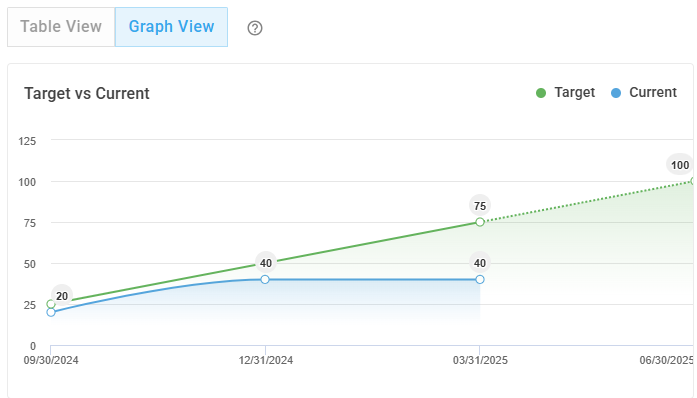Click green Target point at 09/30/2024
The width and height of the screenshot is (697, 398).
(x=51, y=304)
